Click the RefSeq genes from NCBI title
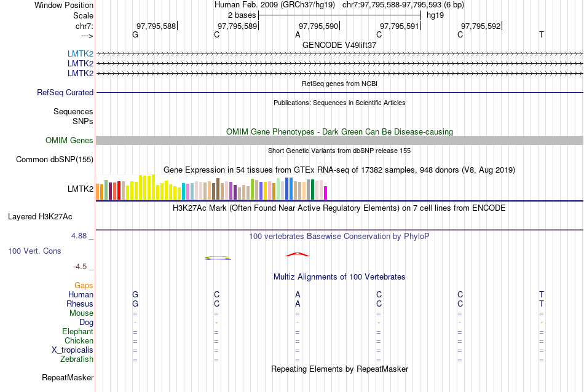The width and height of the screenshot is (584, 392). pyautogui.click(x=339, y=84)
